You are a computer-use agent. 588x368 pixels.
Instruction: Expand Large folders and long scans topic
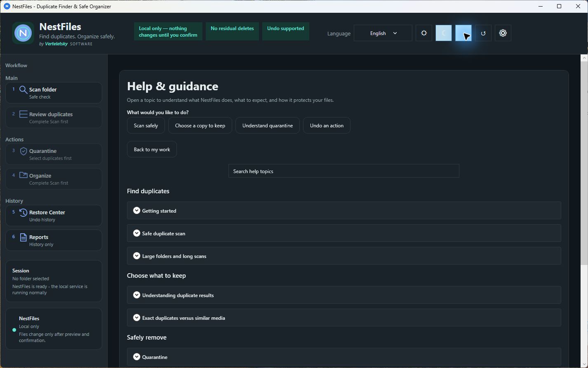(344, 256)
